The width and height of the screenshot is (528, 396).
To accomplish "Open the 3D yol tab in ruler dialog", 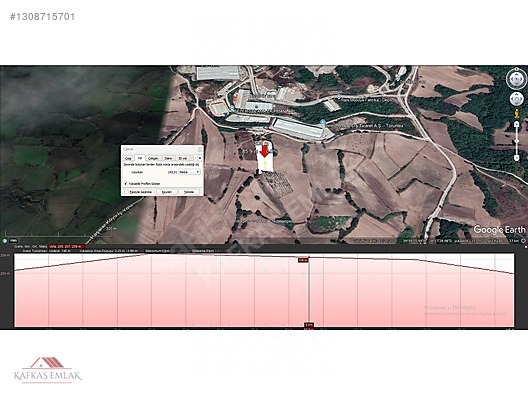I will point(183,158).
